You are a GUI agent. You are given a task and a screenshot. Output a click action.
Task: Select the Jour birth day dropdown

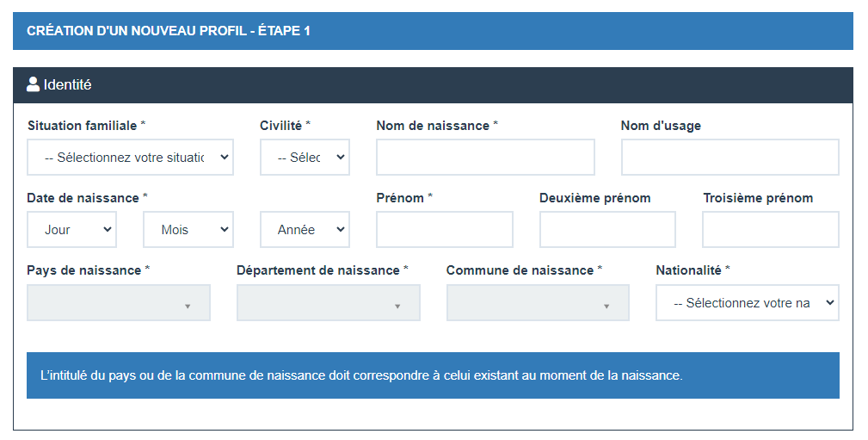point(71,229)
